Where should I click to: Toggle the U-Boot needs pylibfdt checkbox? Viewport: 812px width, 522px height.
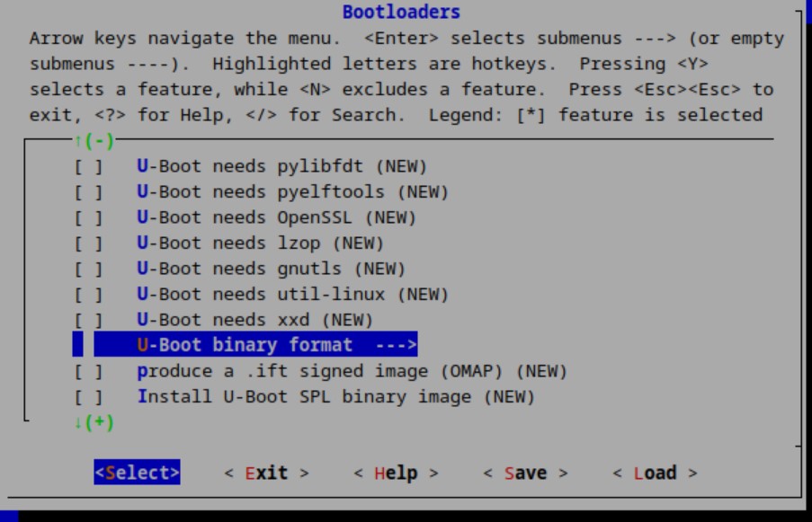click(x=88, y=166)
